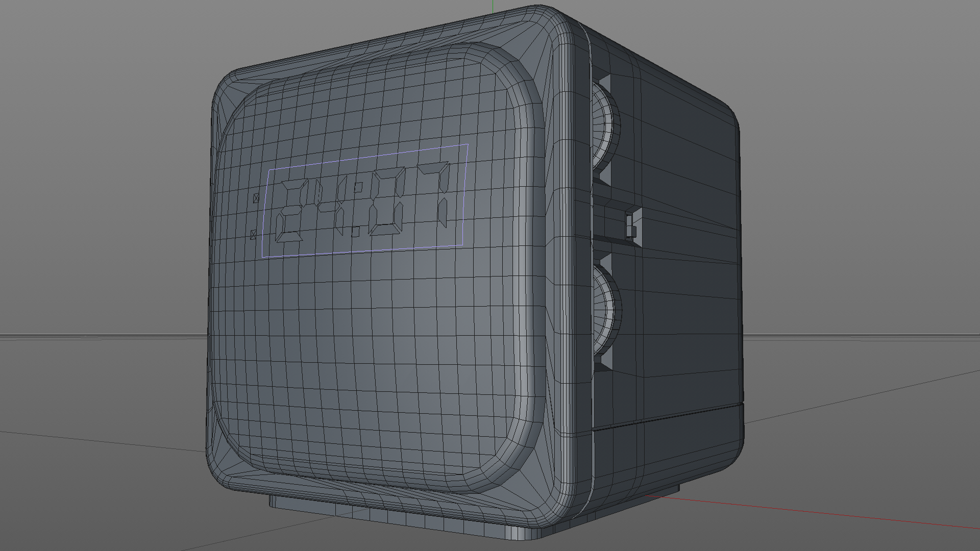This screenshot has height=551, width=980.
Task: Select the separate bottom strip on clock's side
Action: point(669,449)
